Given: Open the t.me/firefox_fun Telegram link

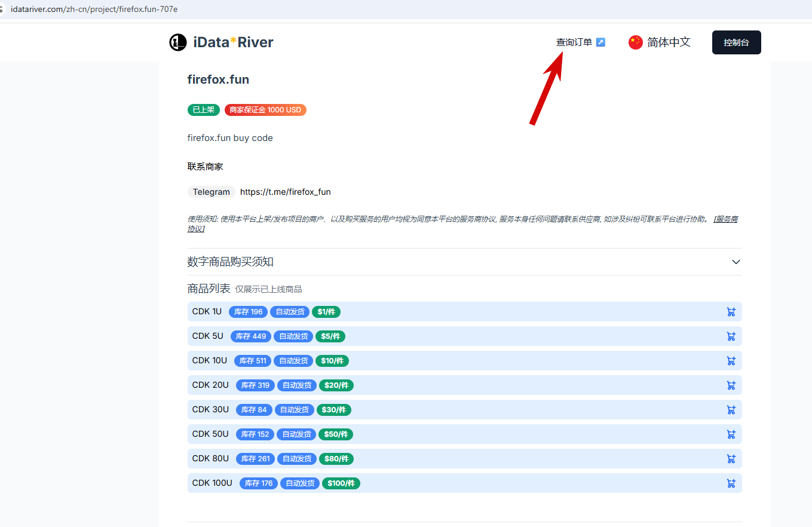Looking at the screenshot, I should tap(286, 192).
